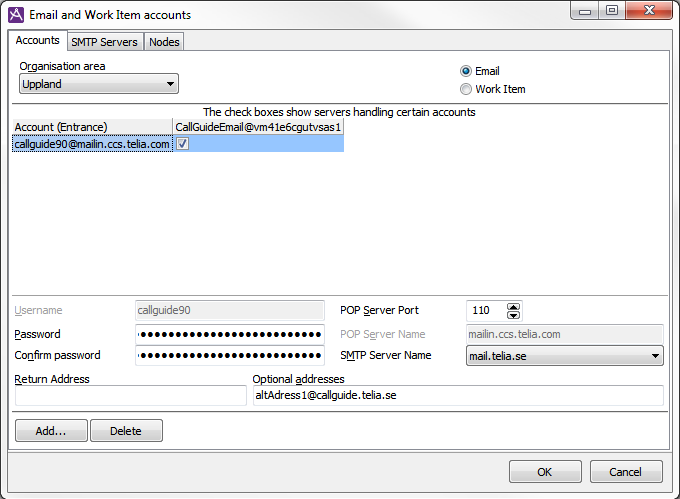Click the Account (Entrance) column header
Viewport: 680px width, 499px height.
click(x=92, y=127)
